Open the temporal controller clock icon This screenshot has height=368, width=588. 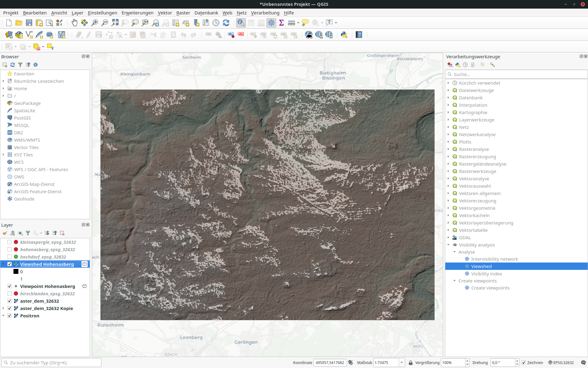[x=216, y=23]
